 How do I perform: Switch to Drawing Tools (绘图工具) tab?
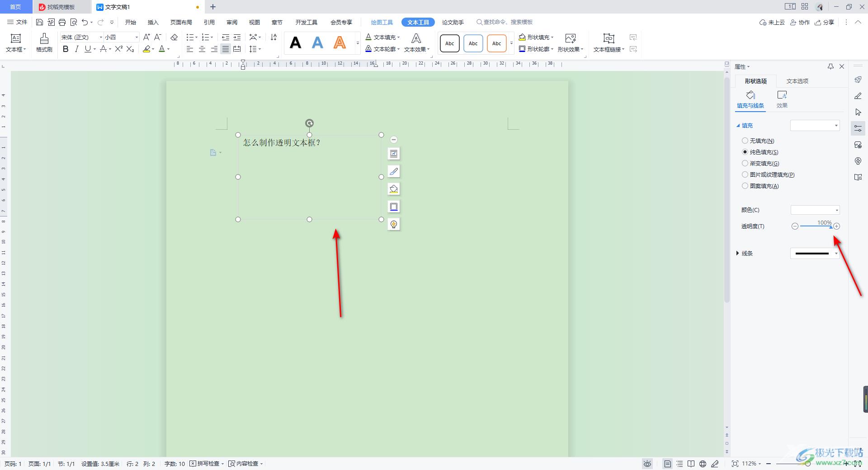382,22
